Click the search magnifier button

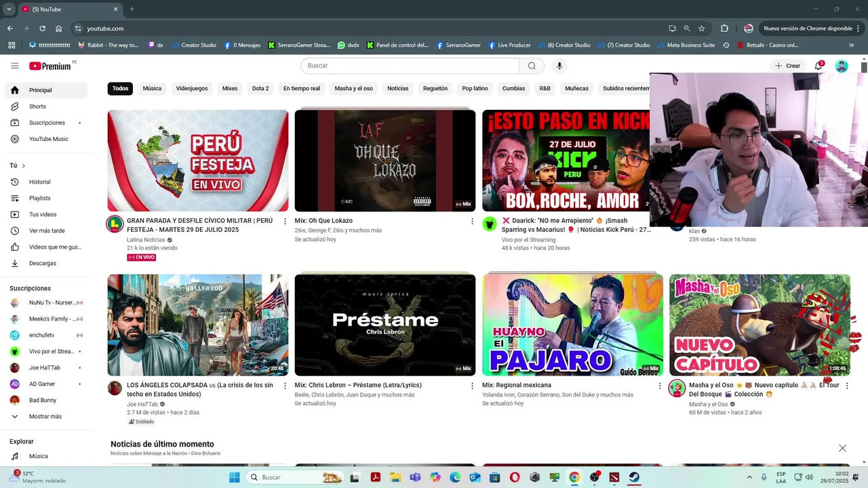click(532, 66)
